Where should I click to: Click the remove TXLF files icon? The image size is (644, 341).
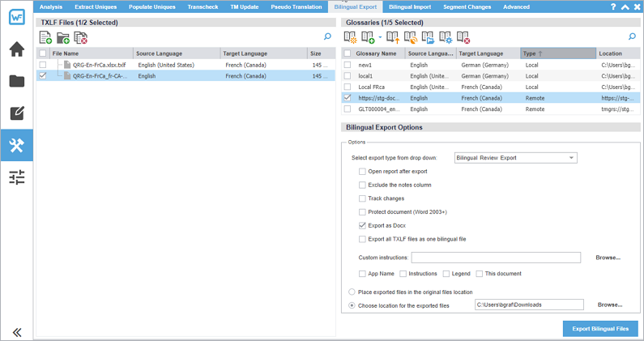[80, 37]
